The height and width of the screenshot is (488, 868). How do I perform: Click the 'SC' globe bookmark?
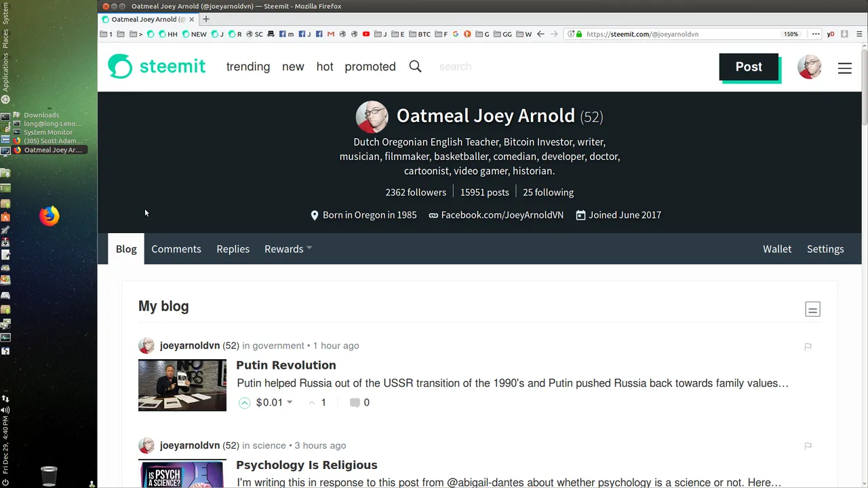[254, 34]
